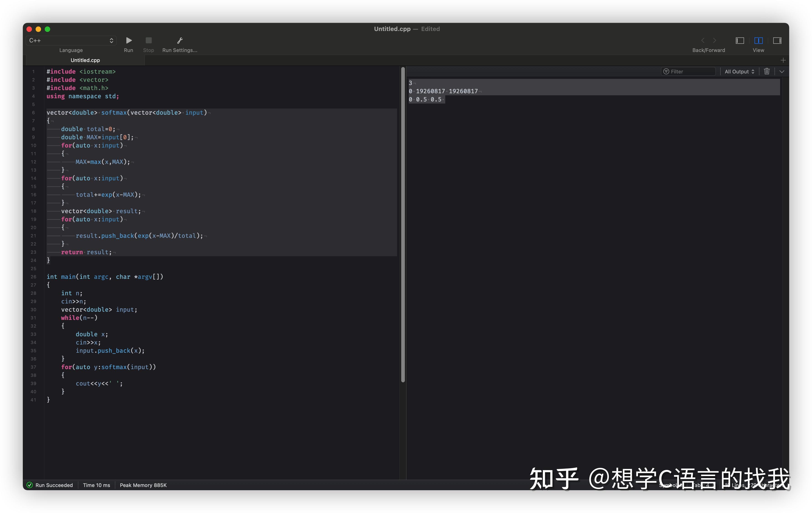Go forward with the forward arrow
Viewport: 812px width, 513px height.
[715, 40]
